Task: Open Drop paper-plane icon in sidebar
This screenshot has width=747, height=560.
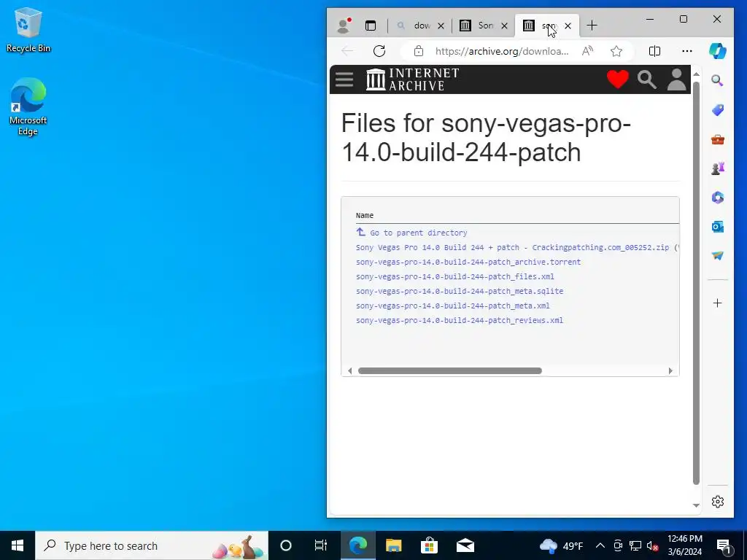Action: (718, 256)
